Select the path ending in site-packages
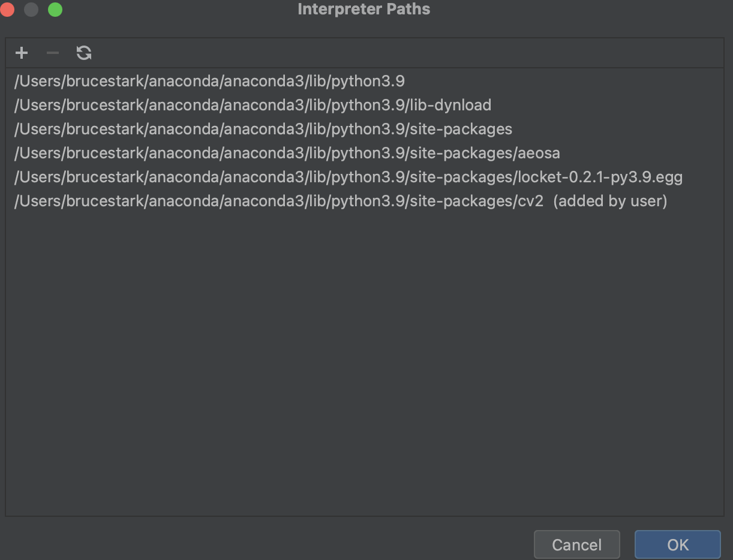This screenshot has height=560, width=733. click(364, 129)
